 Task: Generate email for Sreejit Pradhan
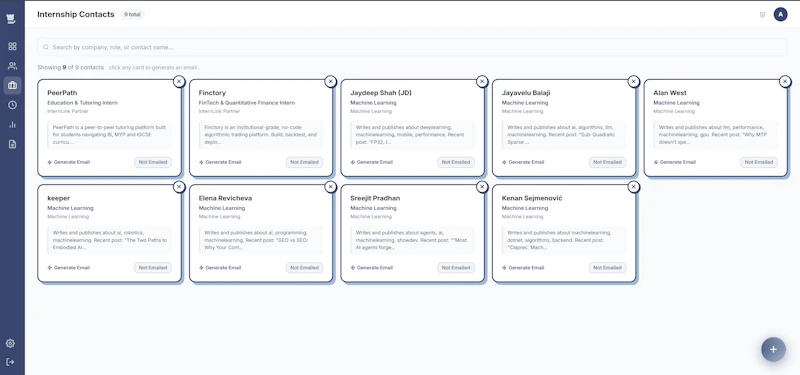[371, 268]
